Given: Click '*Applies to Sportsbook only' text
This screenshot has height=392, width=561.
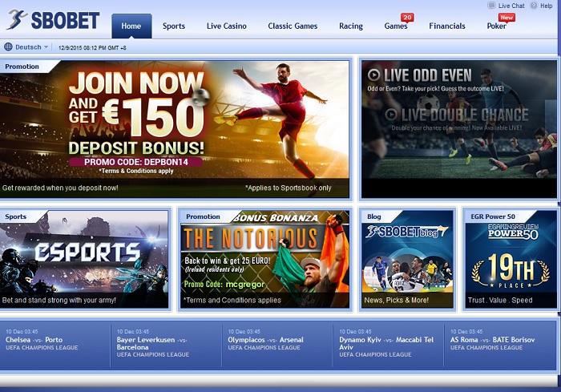Looking at the screenshot, I should point(289,188).
